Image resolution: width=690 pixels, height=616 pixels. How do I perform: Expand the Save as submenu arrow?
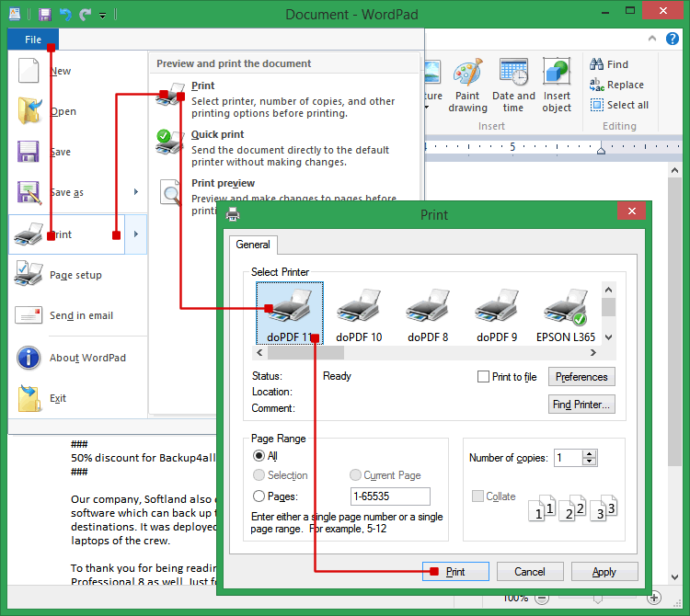tap(136, 192)
